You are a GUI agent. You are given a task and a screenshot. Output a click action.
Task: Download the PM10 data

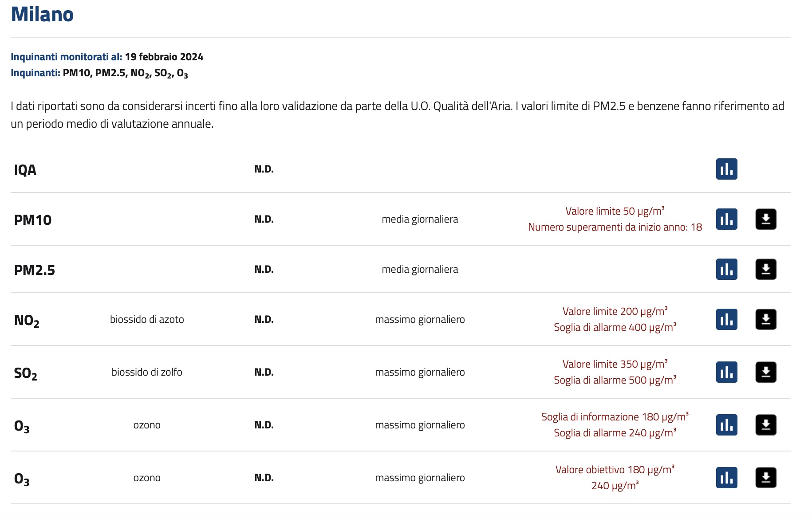pyautogui.click(x=765, y=219)
